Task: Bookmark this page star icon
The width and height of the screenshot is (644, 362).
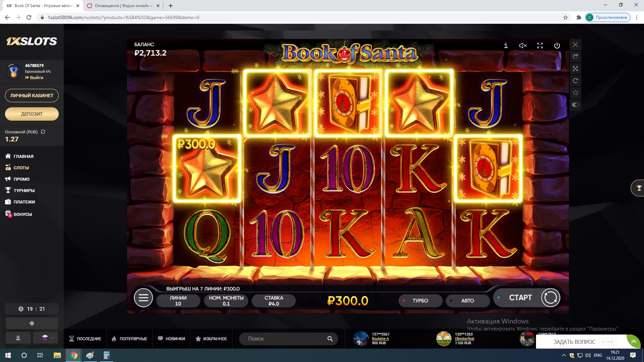Action: (566, 17)
